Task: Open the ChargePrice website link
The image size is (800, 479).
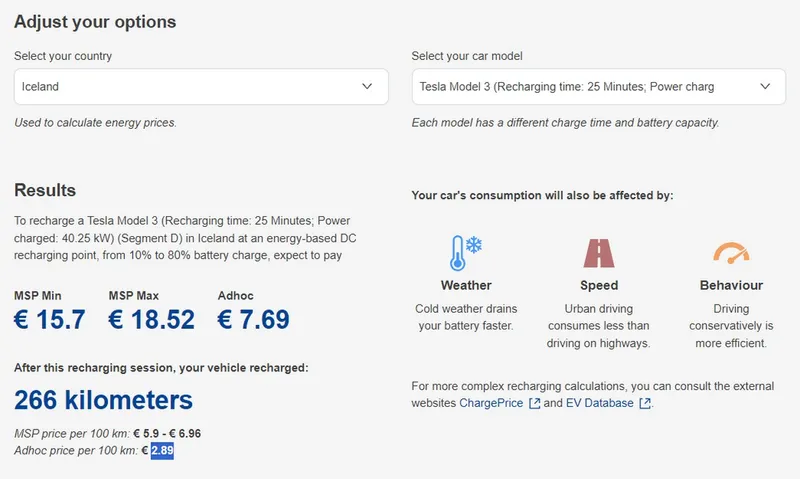Action: [x=491, y=404]
